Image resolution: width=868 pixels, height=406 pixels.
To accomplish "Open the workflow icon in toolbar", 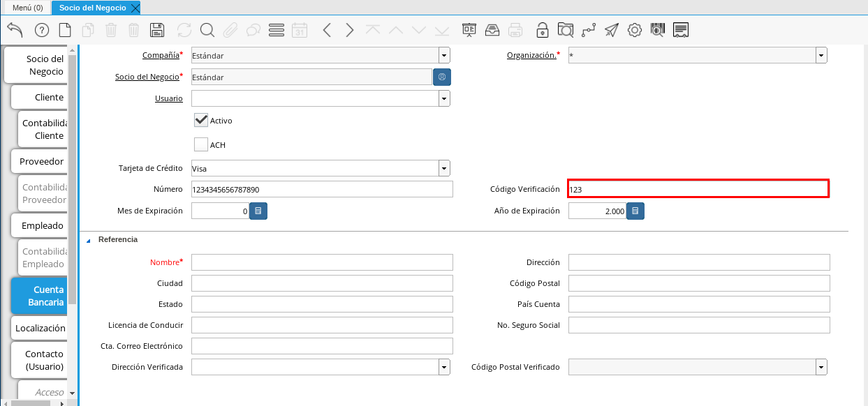I will pos(589,30).
